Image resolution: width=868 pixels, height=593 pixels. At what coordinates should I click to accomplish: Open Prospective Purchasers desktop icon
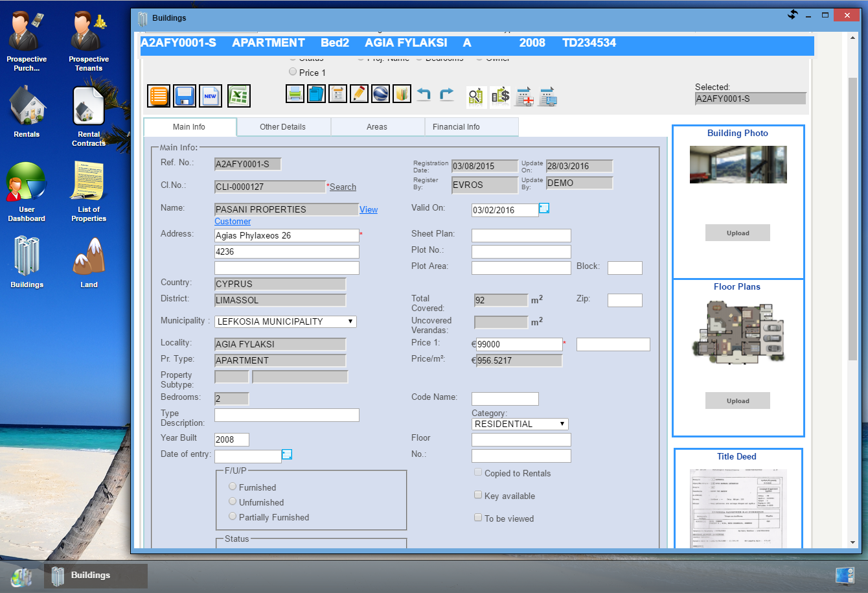[27, 41]
